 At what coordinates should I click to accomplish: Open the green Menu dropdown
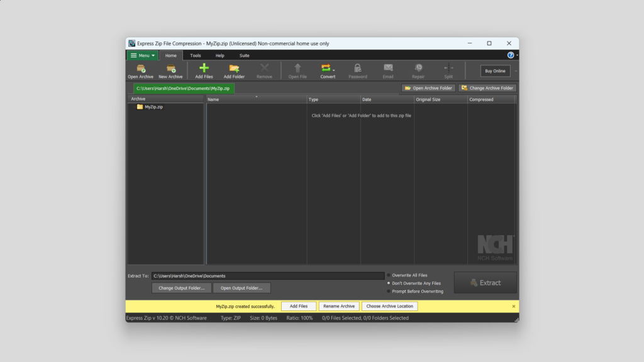[x=142, y=55]
